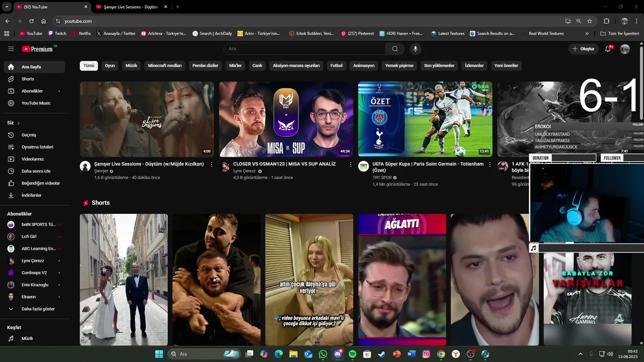Select the Yeni öneriler chip
644x362 pixels.
506,65
